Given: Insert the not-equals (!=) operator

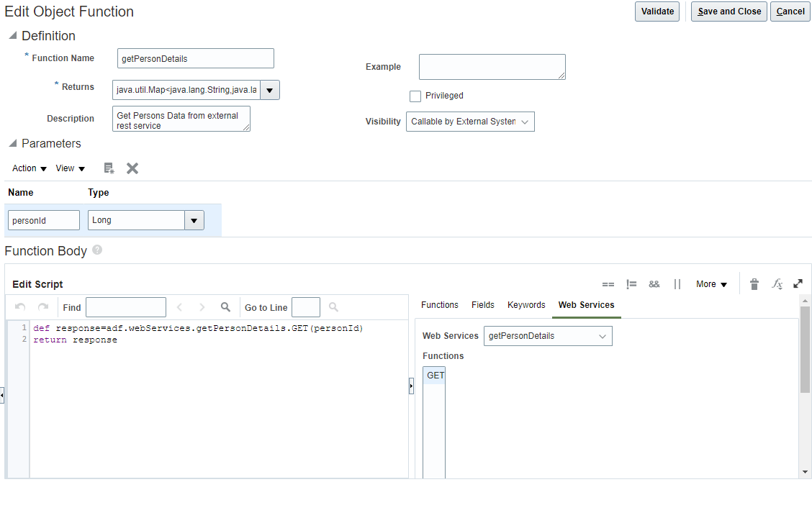Looking at the screenshot, I should tap(631, 284).
